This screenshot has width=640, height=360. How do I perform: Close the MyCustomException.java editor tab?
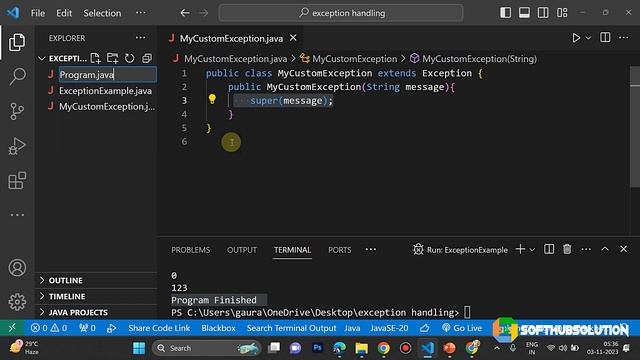(x=293, y=38)
